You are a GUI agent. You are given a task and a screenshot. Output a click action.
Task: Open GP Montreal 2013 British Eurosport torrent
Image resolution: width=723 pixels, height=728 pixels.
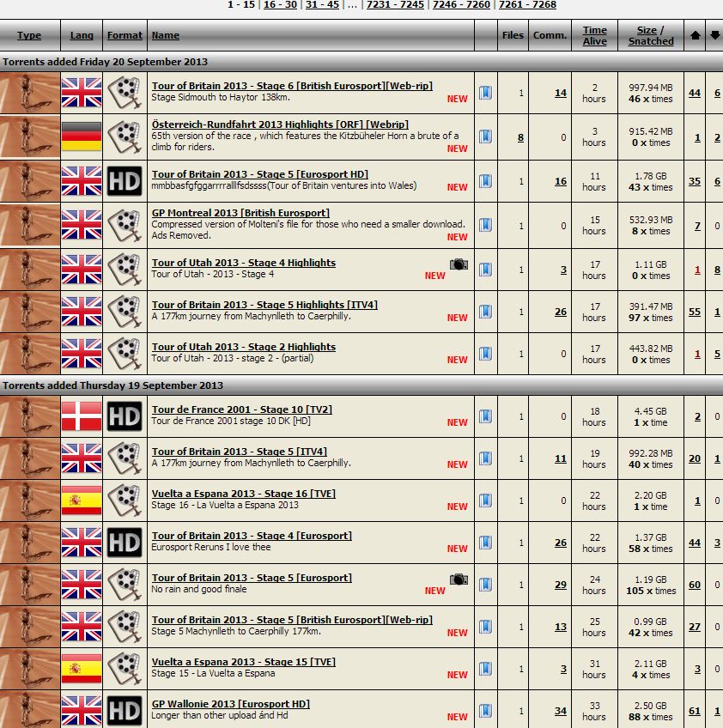point(240,213)
